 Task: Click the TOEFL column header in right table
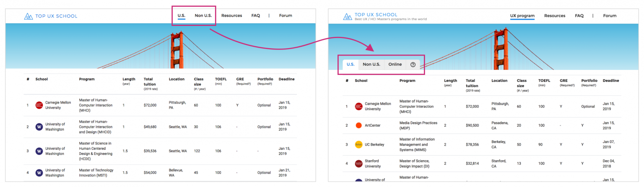[x=544, y=80]
